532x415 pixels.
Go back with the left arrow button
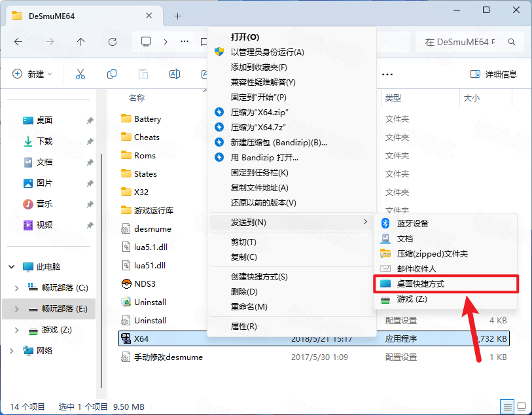[18, 42]
